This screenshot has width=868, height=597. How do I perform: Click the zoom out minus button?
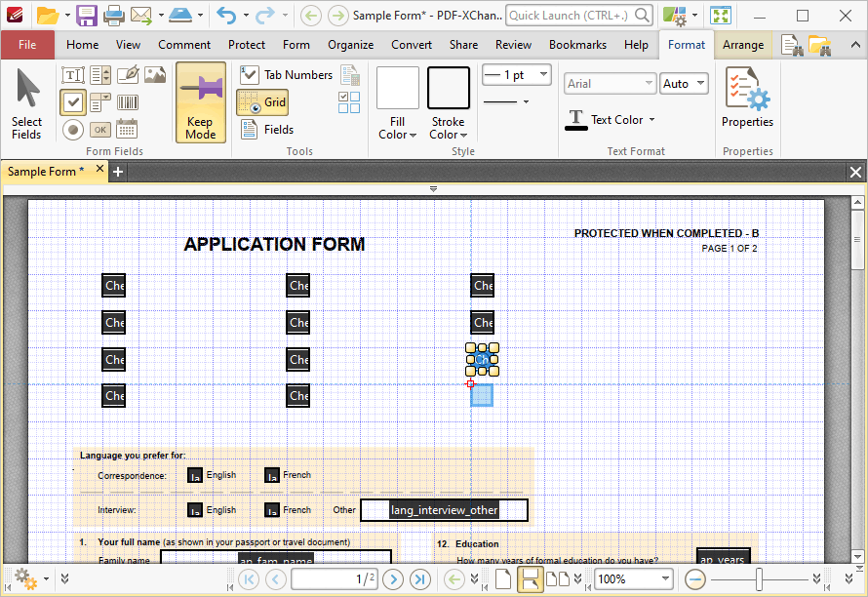(x=694, y=579)
